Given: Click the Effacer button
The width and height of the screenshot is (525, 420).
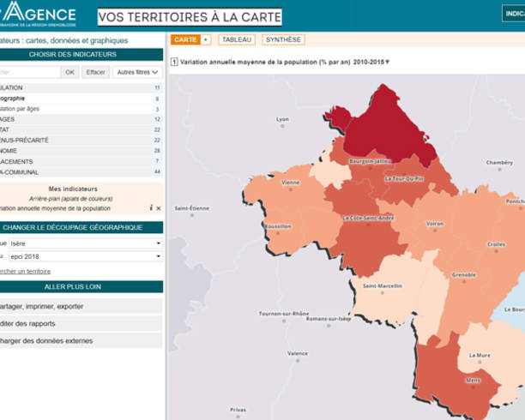Looking at the screenshot, I should point(96,72).
